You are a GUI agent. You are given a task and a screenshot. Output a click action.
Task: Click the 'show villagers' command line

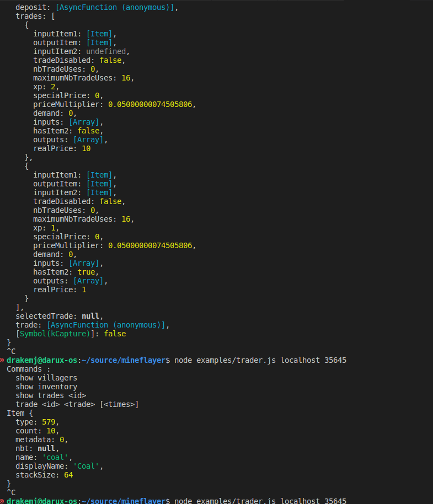click(46, 378)
